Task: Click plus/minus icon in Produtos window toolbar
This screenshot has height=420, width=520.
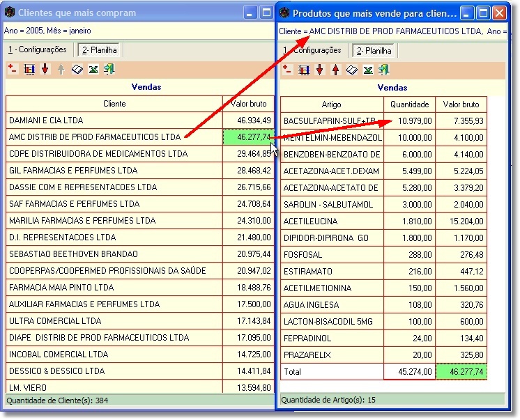Action: (x=287, y=70)
